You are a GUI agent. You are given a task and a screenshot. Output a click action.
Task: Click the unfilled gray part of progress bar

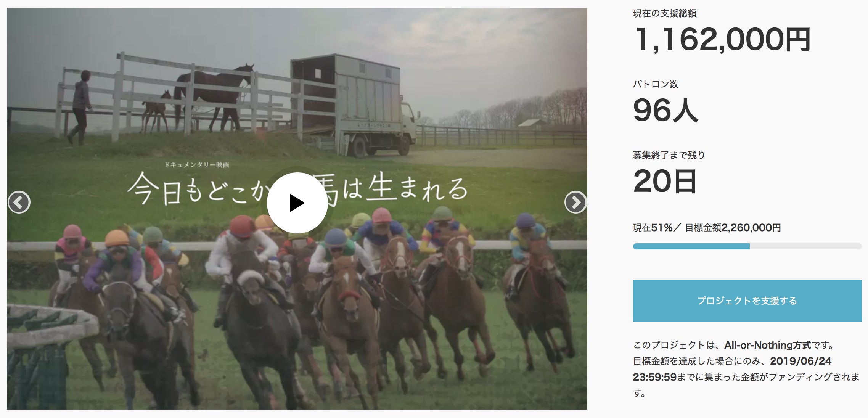point(805,246)
